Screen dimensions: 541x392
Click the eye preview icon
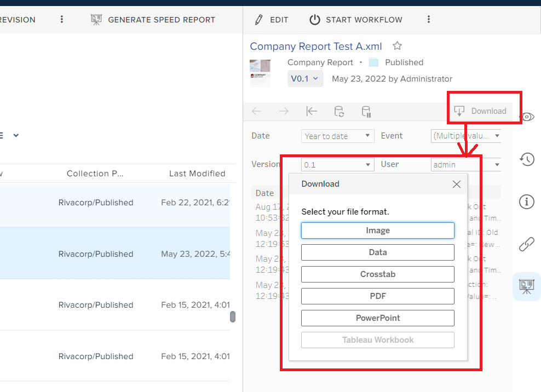tap(527, 117)
